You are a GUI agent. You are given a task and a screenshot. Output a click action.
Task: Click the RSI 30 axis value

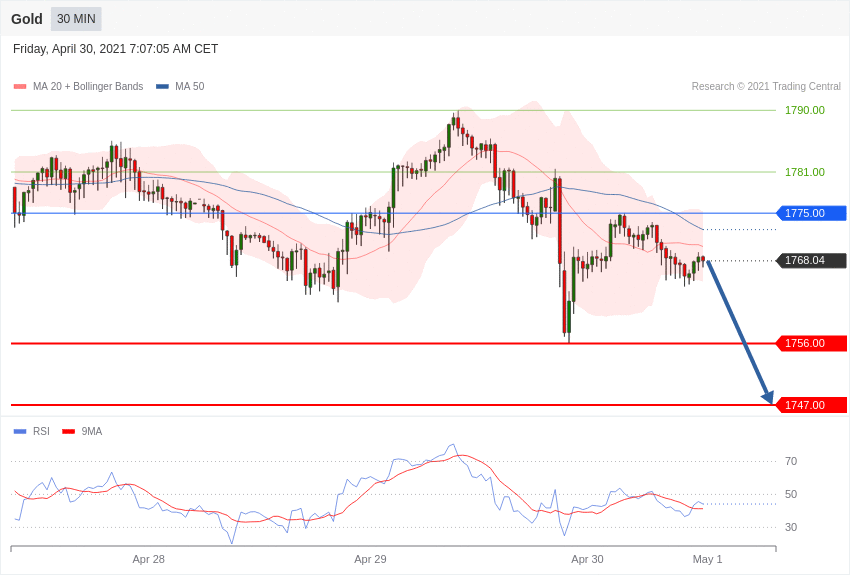point(791,527)
